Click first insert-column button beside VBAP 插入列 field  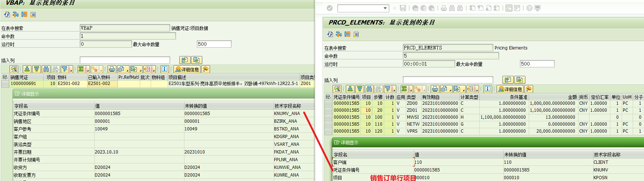pyautogui.click(x=185, y=60)
